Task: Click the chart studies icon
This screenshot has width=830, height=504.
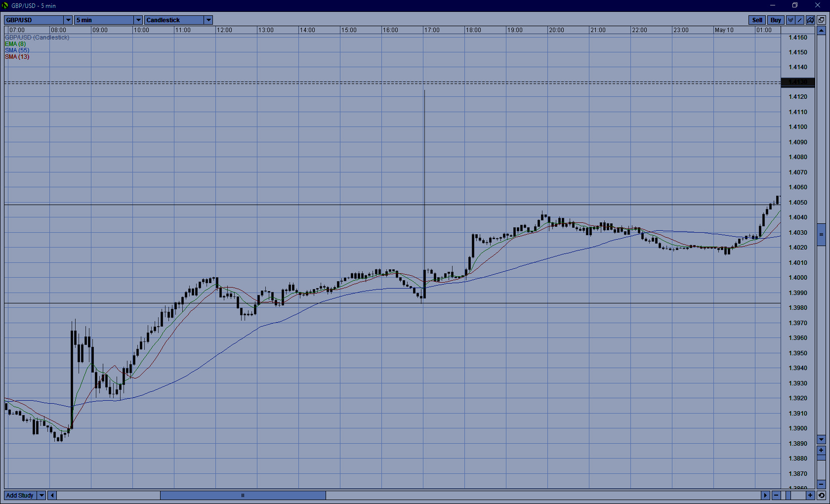Action: (x=810, y=20)
